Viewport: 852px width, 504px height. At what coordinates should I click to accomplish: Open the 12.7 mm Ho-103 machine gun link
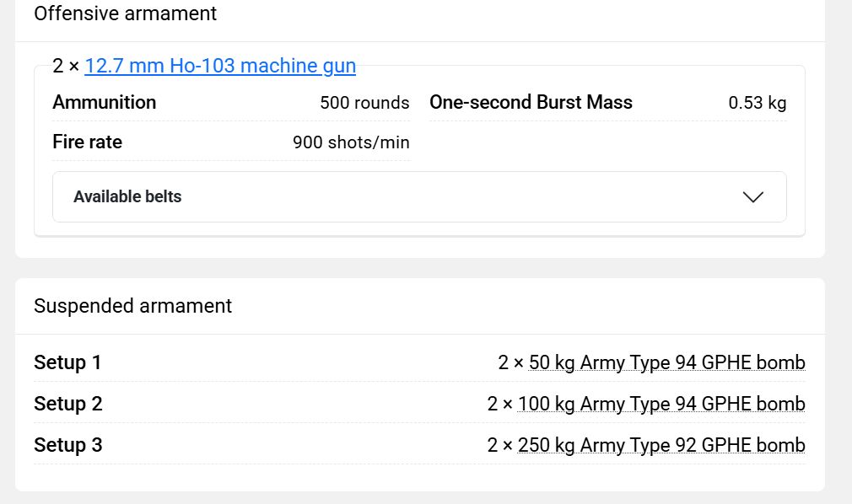220,66
